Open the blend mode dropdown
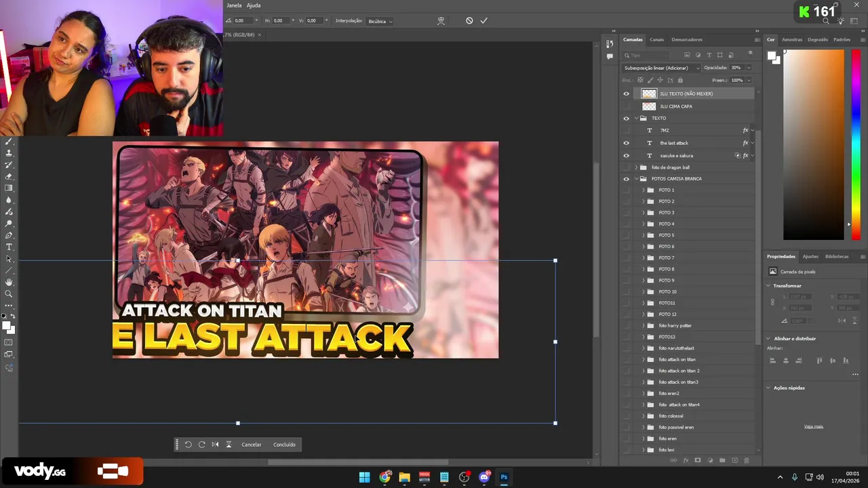This screenshot has width=868, height=488. click(661, 68)
